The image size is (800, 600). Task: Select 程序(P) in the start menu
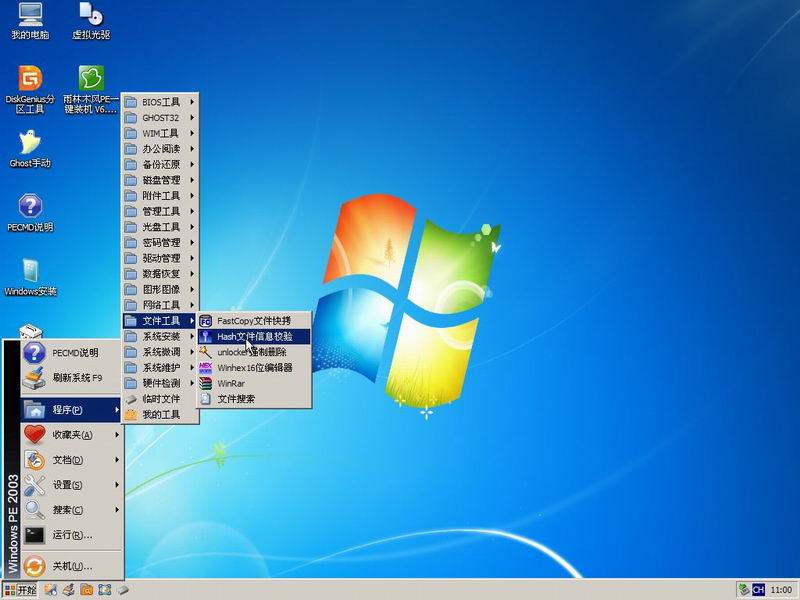(x=71, y=409)
